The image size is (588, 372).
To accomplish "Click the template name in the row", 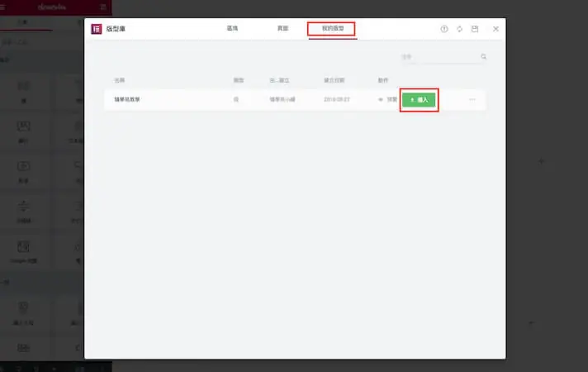I will [x=127, y=99].
